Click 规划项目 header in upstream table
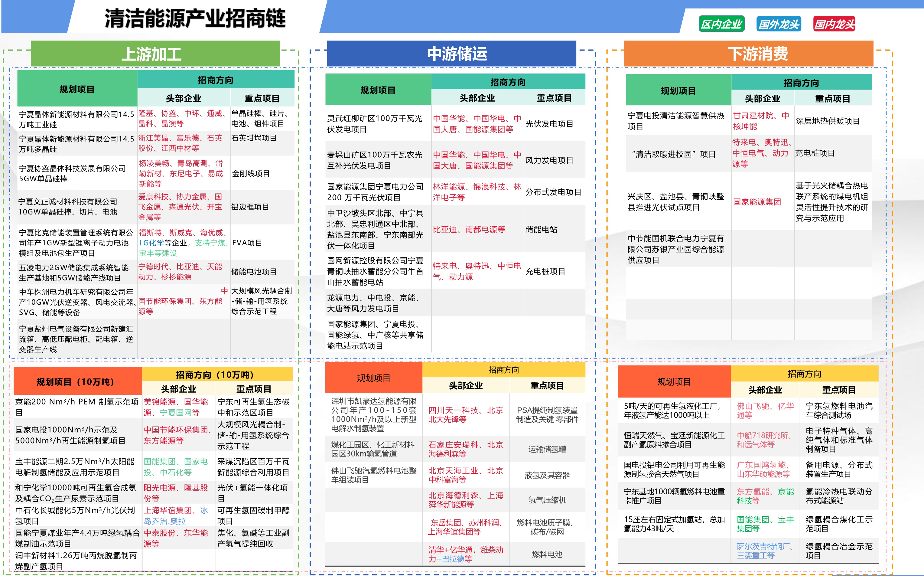The height and width of the screenshot is (576, 924). (77, 89)
